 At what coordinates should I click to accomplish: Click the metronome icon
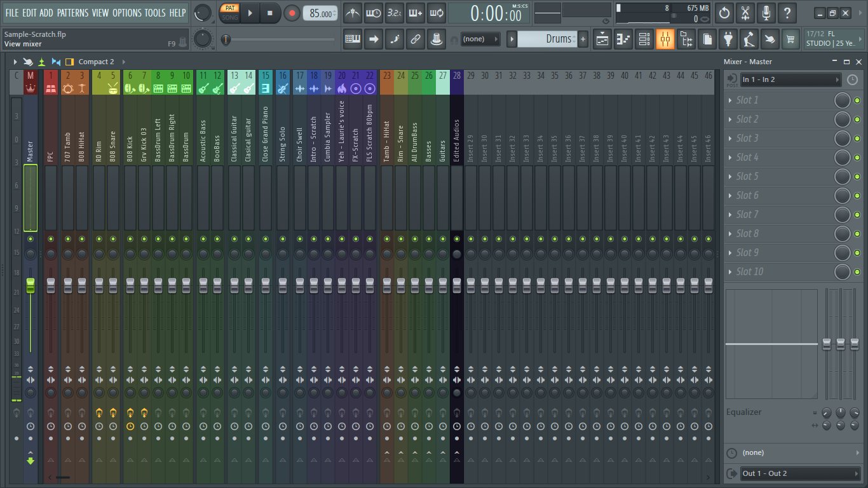(353, 13)
